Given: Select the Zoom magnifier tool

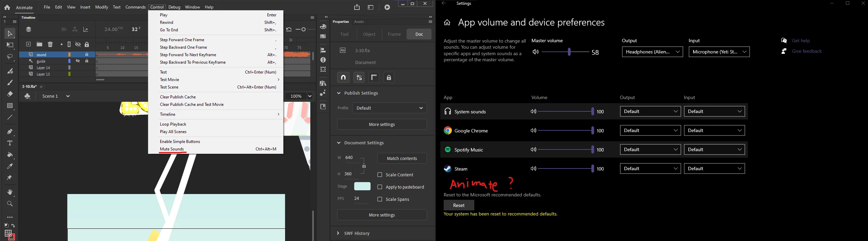Looking at the screenshot, I should (10, 204).
